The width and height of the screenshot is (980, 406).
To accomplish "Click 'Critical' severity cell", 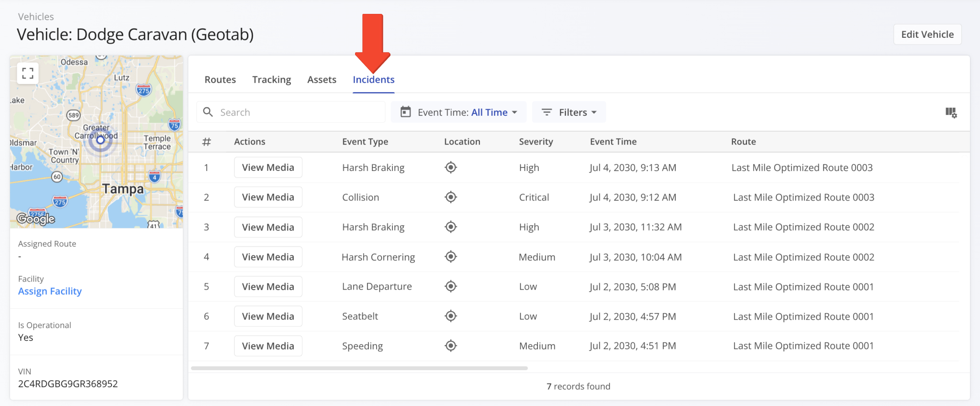I will pyautogui.click(x=534, y=197).
